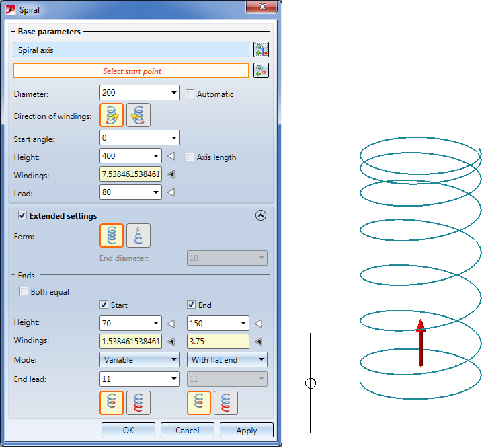Click the OK button

(128, 430)
